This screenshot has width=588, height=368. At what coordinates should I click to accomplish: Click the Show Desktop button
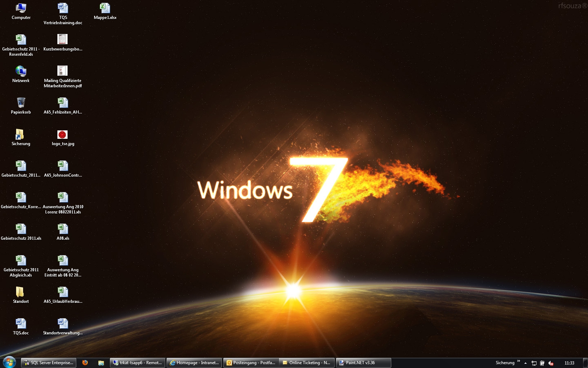pos(586,363)
